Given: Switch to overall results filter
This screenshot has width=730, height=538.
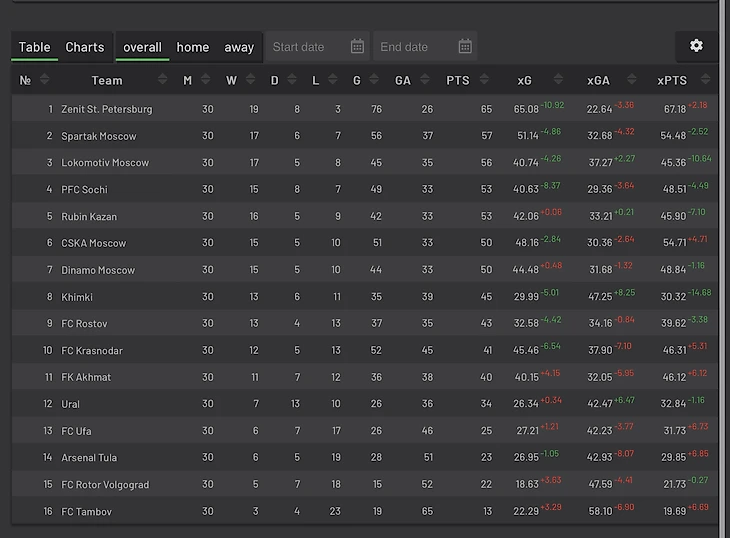Looking at the screenshot, I should coord(142,47).
